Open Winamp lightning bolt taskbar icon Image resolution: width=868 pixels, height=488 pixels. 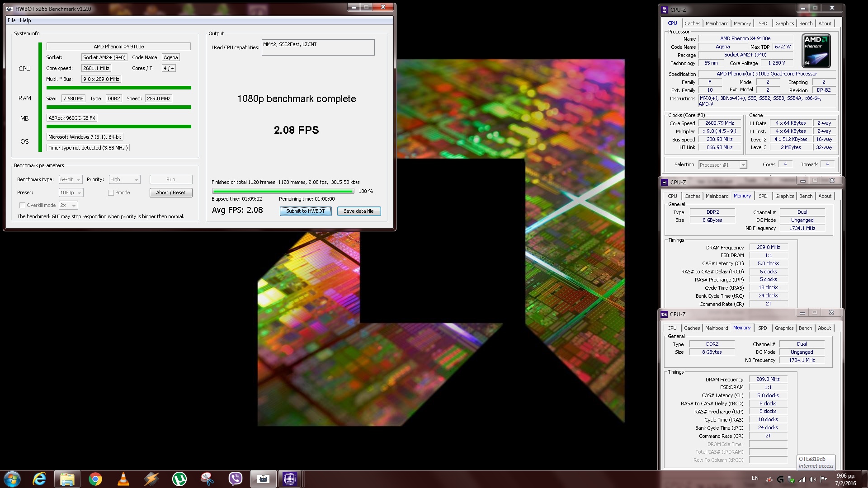tap(151, 479)
